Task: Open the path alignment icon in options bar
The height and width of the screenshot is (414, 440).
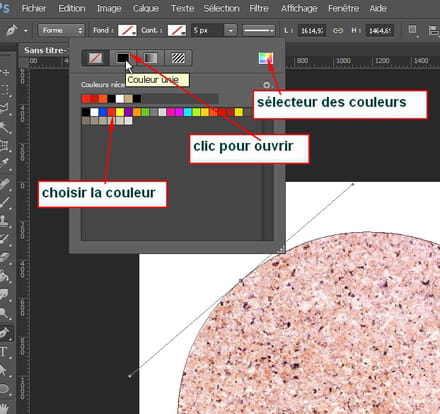Action: coord(433,30)
